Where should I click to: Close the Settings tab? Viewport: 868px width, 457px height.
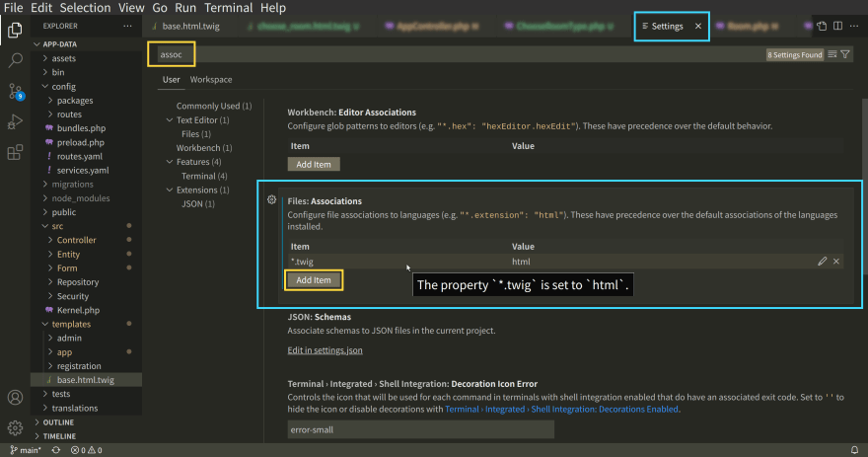click(x=698, y=26)
